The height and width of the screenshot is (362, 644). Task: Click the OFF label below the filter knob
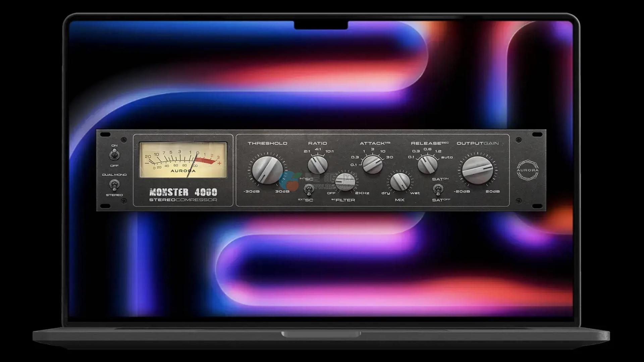(x=331, y=193)
